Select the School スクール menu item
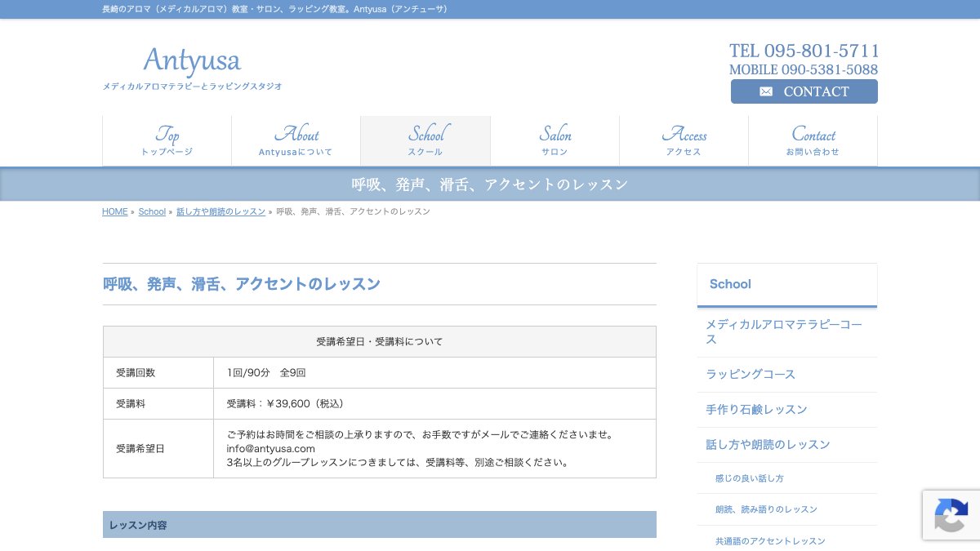This screenshot has width=980, height=551. tap(425, 140)
